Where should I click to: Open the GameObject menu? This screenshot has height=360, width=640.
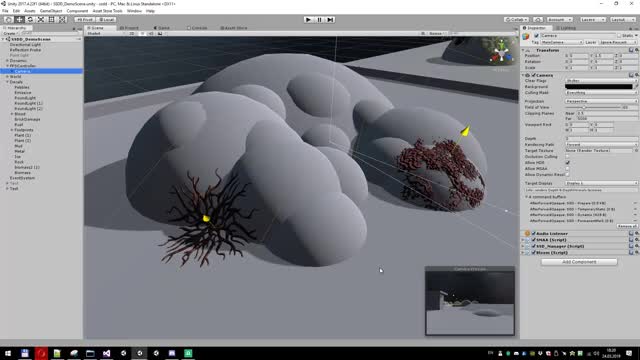pyautogui.click(x=51, y=11)
